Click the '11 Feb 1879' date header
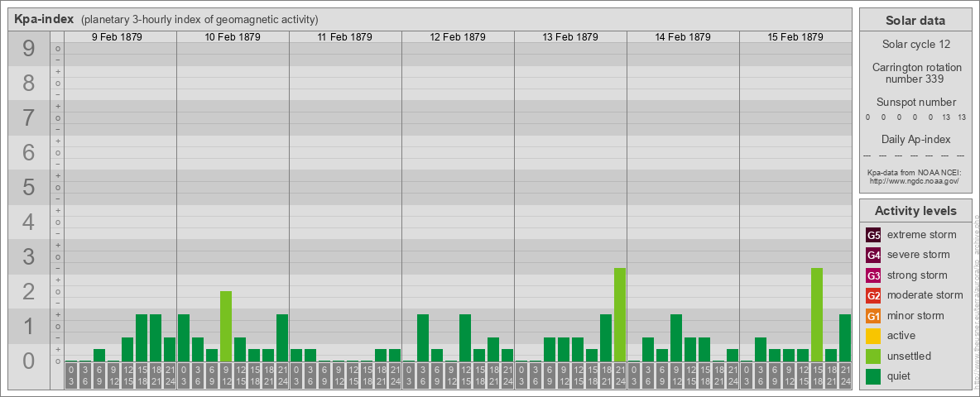The width and height of the screenshot is (980, 397). point(345,37)
